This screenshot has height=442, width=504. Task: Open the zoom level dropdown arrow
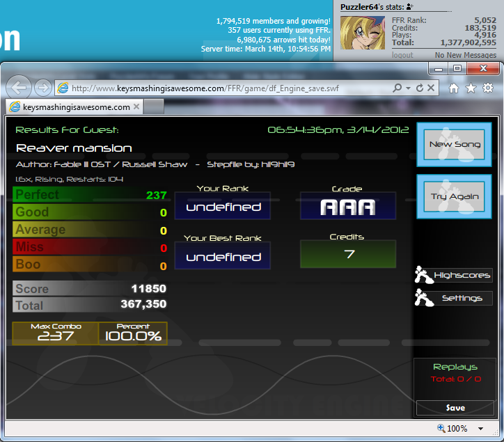pyautogui.click(x=480, y=429)
